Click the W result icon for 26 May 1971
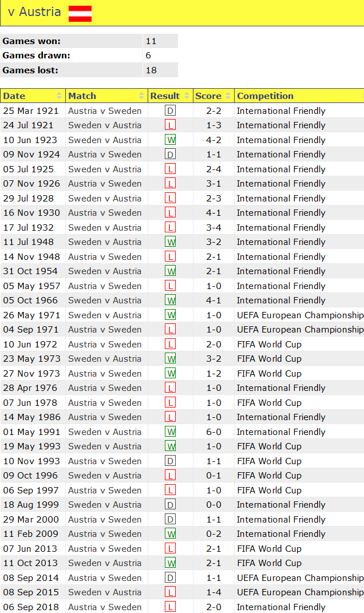Screen dimensions: 364x613 (170, 315)
